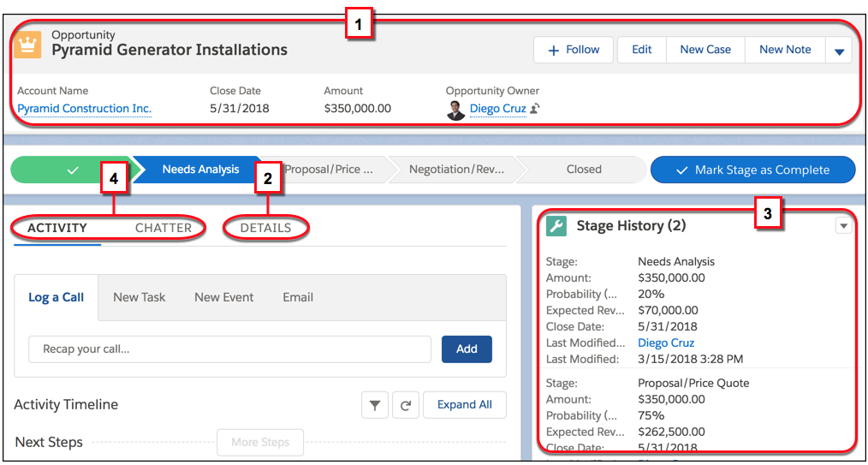Screen dimensions: 868x465
Task: Click the completed green stage in path
Action: tap(73, 170)
